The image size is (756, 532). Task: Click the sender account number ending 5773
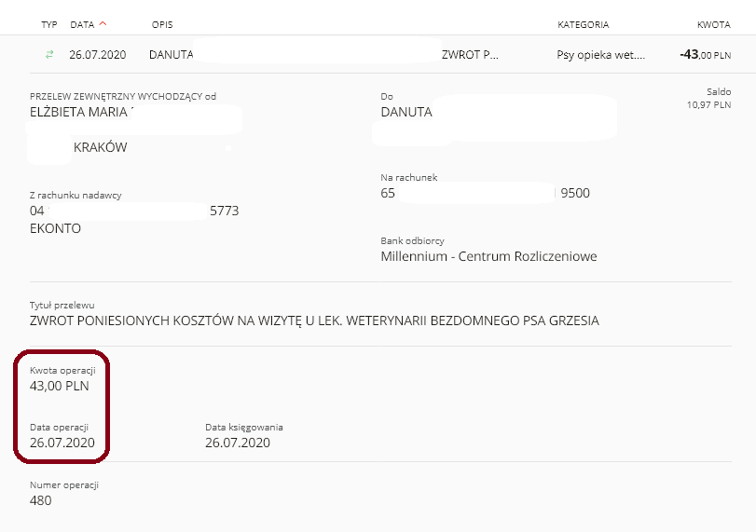pos(134,211)
